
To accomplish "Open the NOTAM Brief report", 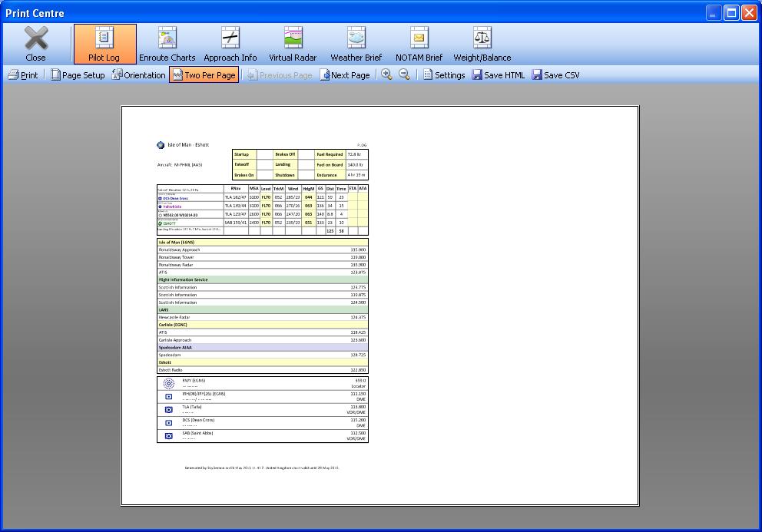I will 419,44.
